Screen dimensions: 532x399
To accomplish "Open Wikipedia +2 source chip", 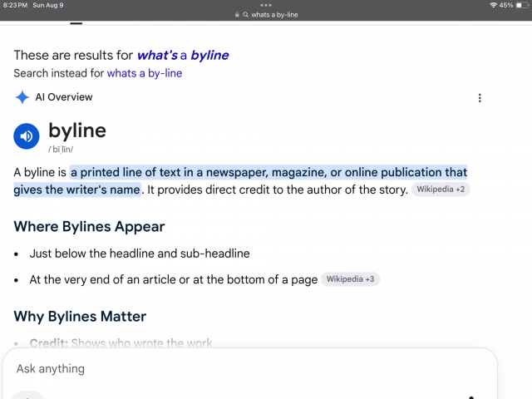I will (441, 190).
